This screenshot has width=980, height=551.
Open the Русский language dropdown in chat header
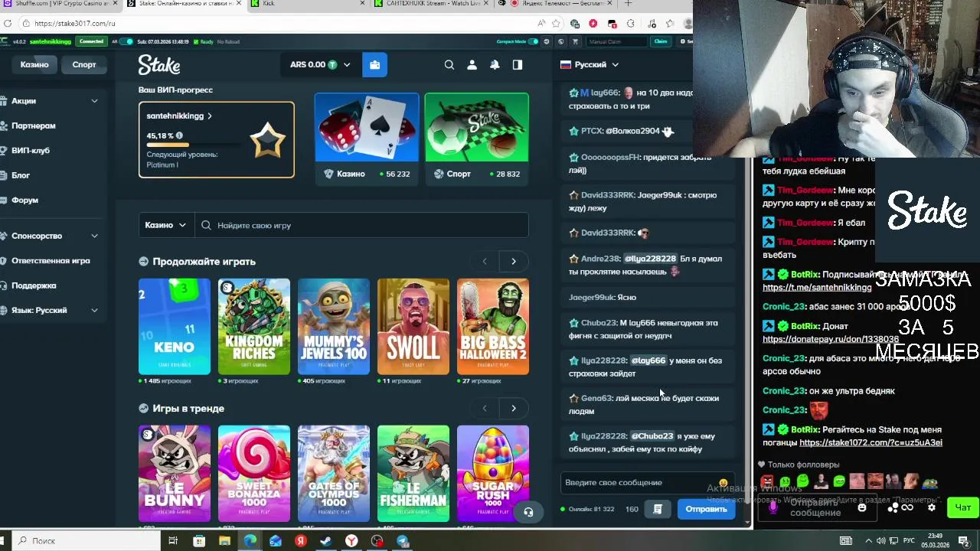click(590, 65)
